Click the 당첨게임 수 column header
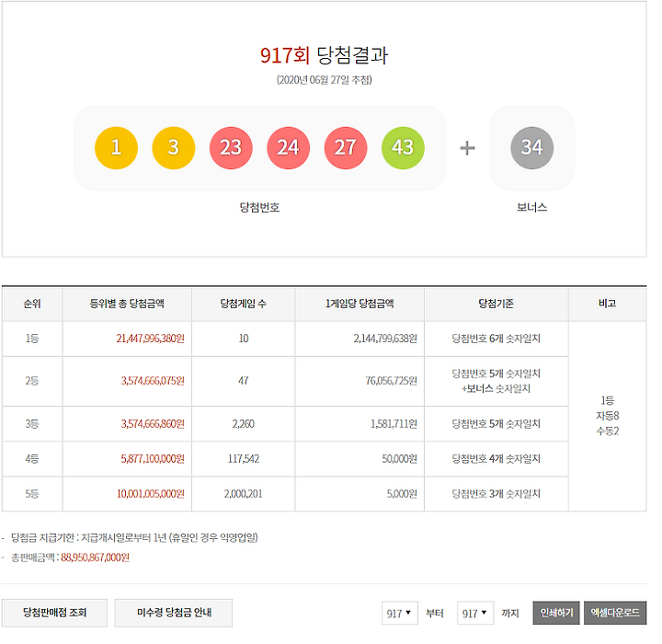Image resolution: width=662 pixels, height=644 pixels. point(243,304)
